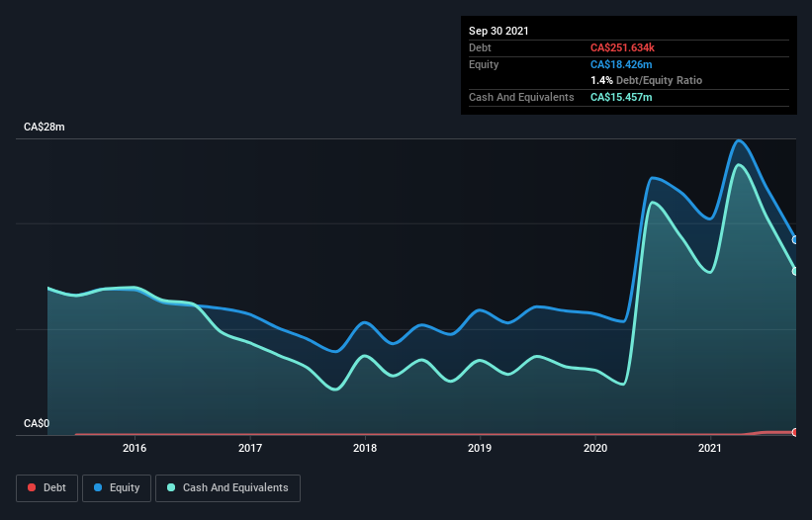Click the 2016 x-axis label
Viewport: 812px width, 520px height.
click(x=135, y=448)
